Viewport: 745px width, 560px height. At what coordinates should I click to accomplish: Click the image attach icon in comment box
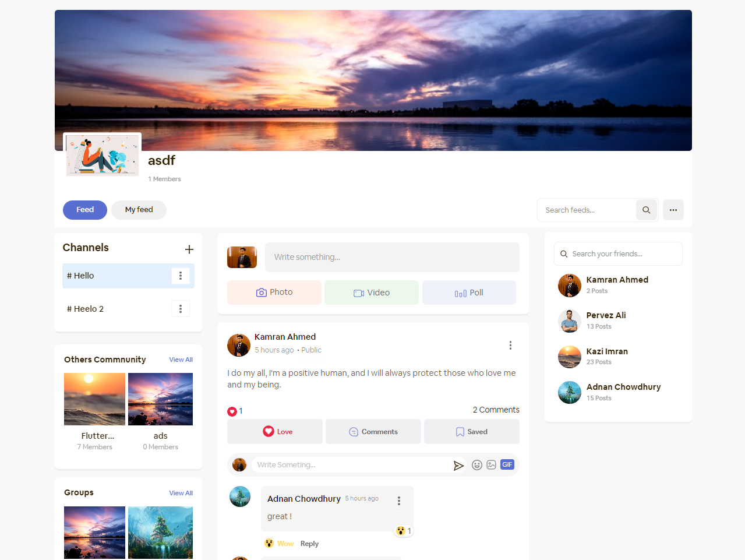pyautogui.click(x=492, y=465)
